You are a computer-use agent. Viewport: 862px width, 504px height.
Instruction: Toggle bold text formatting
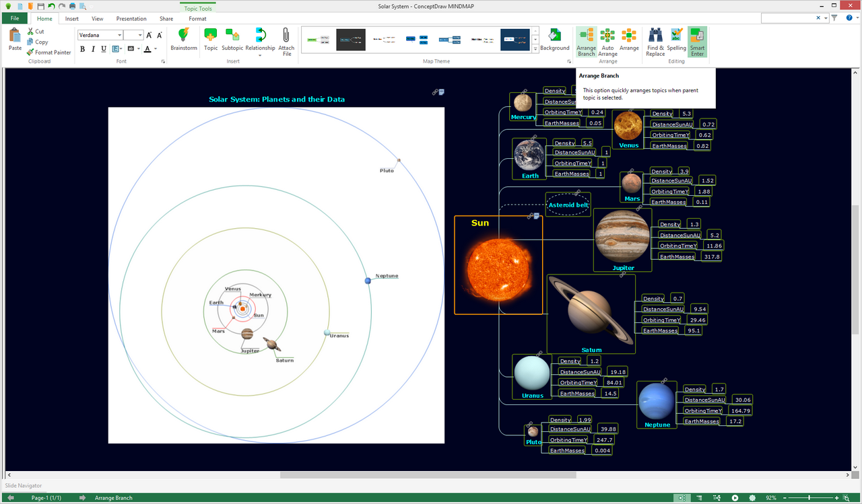pos(83,49)
